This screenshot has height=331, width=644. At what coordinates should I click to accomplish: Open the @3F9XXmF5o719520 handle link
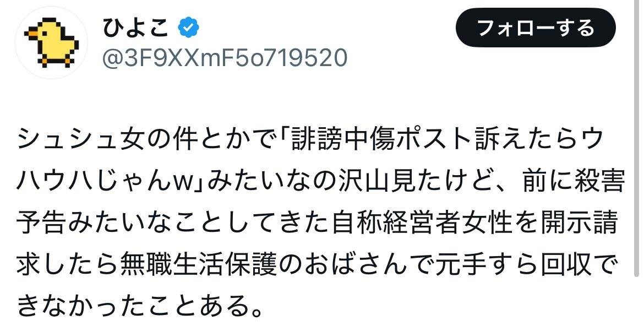[x=224, y=58]
